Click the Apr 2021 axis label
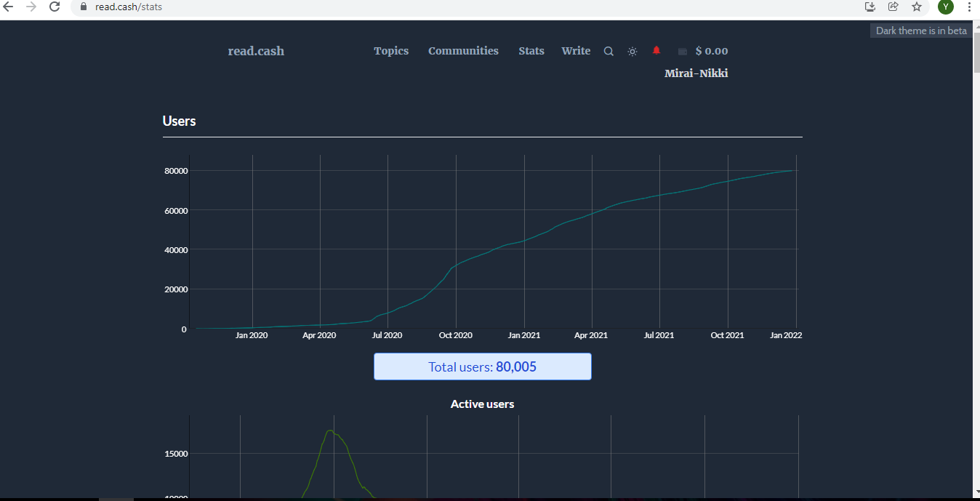This screenshot has height=501, width=980. pyautogui.click(x=591, y=335)
